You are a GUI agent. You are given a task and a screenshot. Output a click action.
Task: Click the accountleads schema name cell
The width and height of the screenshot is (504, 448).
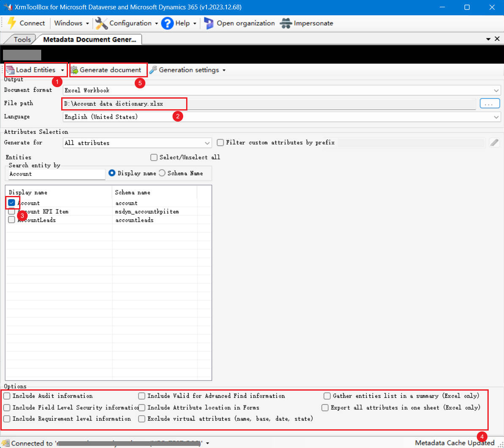[x=134, y=220]
